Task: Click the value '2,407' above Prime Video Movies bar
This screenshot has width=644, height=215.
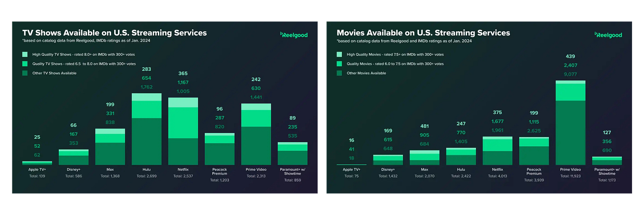Action: coord(570,66)
